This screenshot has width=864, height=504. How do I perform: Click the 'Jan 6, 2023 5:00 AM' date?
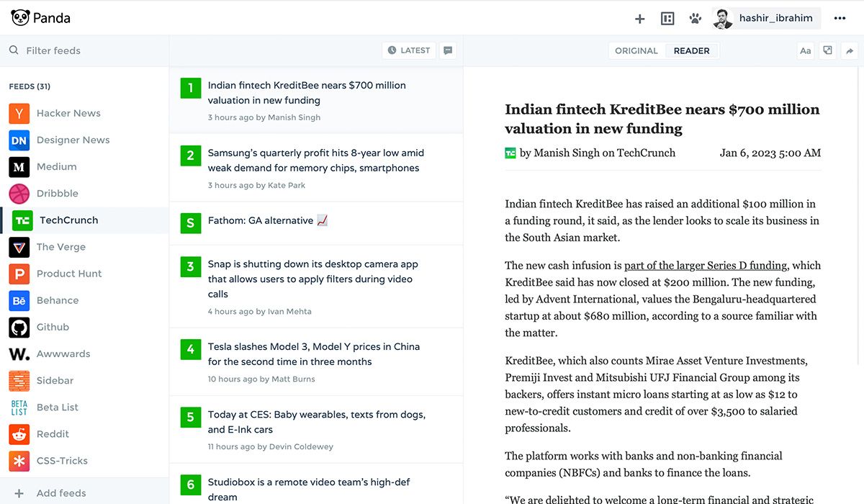click(770, 153)
